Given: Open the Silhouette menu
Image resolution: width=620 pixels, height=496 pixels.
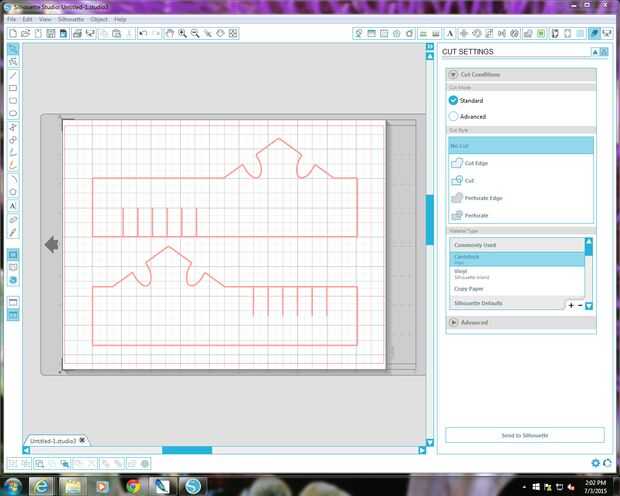Looking at the screenshot, I should (71, 19).
